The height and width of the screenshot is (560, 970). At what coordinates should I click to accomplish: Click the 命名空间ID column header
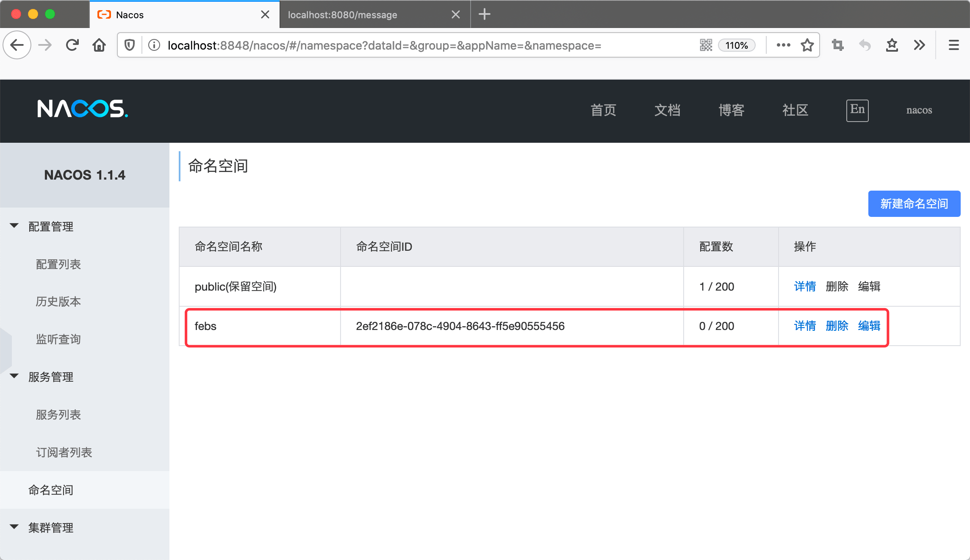[512, 247]
